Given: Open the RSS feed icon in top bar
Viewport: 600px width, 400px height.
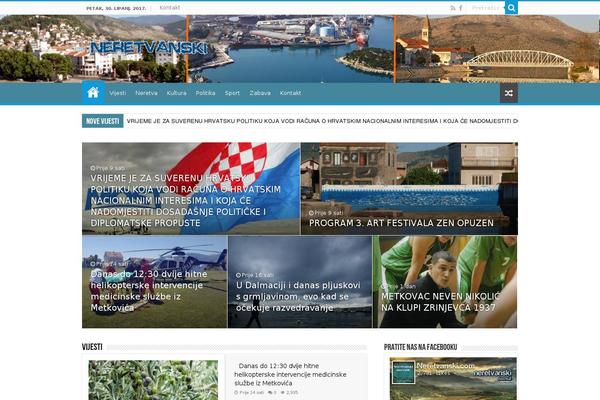Looking at the screenshot, I should tap(453, 8).
